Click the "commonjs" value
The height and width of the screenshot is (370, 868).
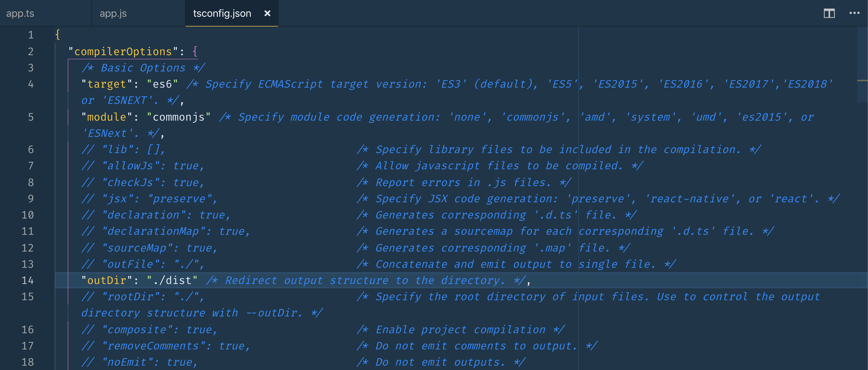(179, 117)
